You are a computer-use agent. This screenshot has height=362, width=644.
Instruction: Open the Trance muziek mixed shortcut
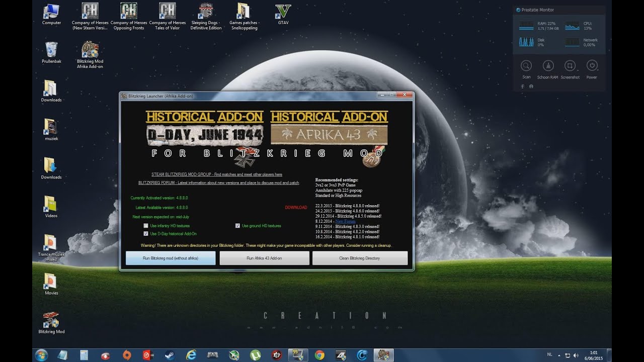[51, 248]
